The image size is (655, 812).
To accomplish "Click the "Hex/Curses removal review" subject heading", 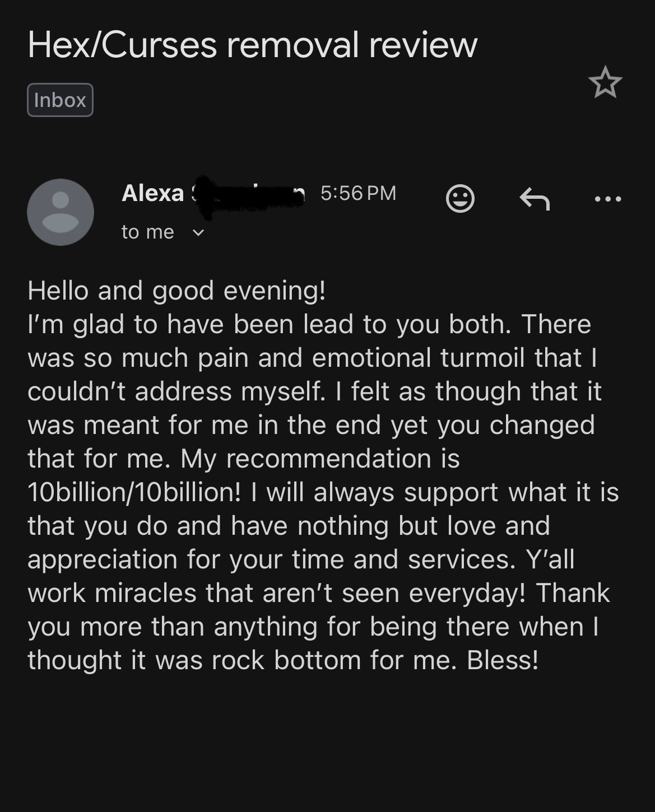I will click(252, 45).
